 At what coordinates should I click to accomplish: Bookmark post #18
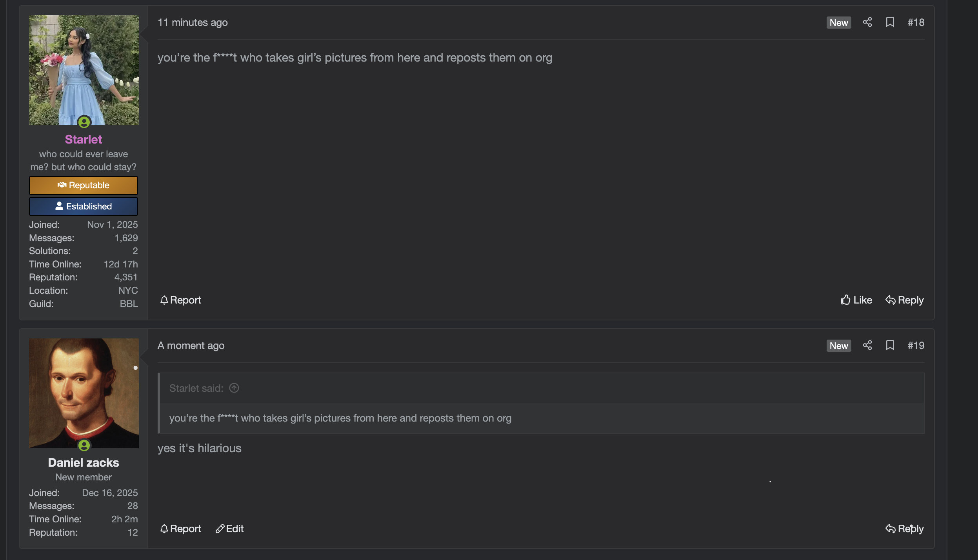pyautogui.click(x=890, y=22)
